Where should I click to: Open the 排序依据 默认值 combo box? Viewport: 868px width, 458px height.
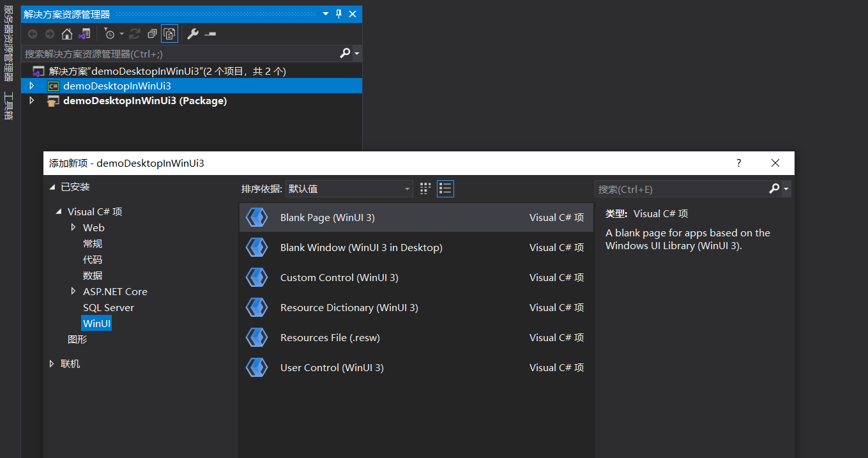tap(349, 188)
